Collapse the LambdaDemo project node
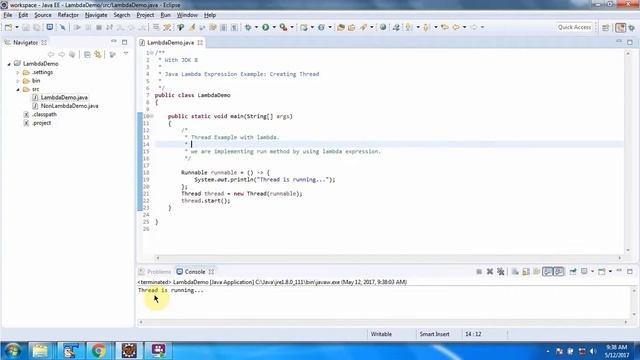Screen dimensions: 640x360 point(9,64)
